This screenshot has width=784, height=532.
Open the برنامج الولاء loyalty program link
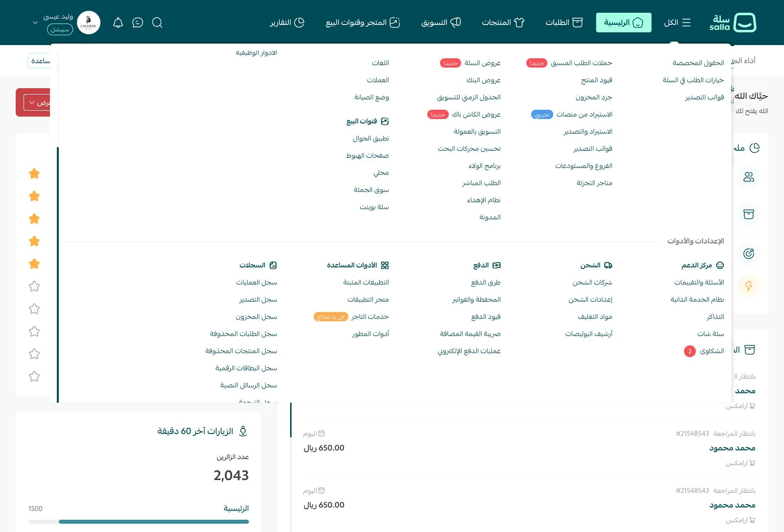485,166
